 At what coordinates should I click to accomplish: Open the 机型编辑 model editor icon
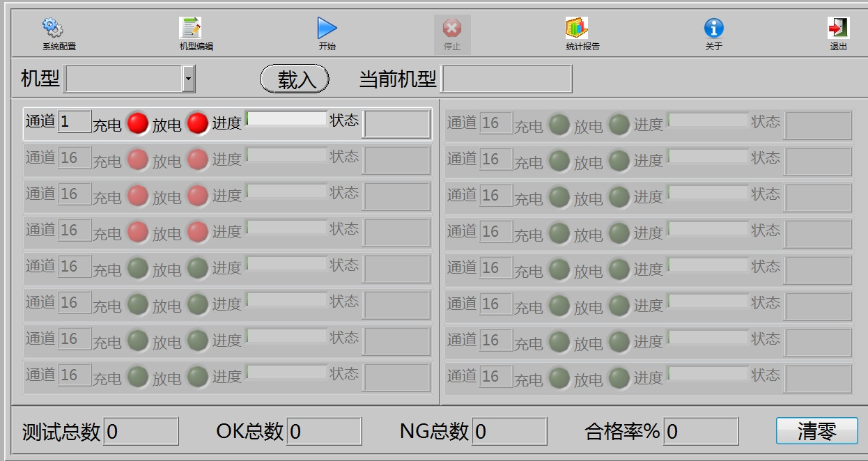(x=191, y=28)
